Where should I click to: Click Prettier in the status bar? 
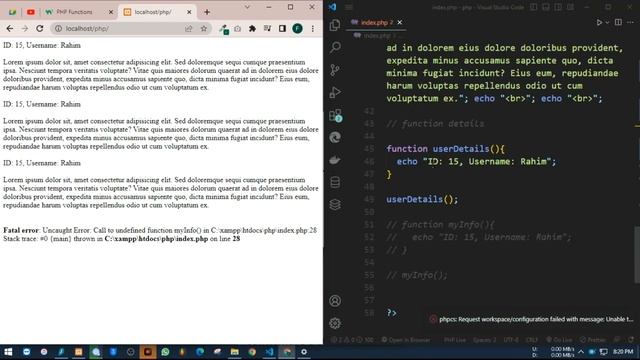pos(593,340)
